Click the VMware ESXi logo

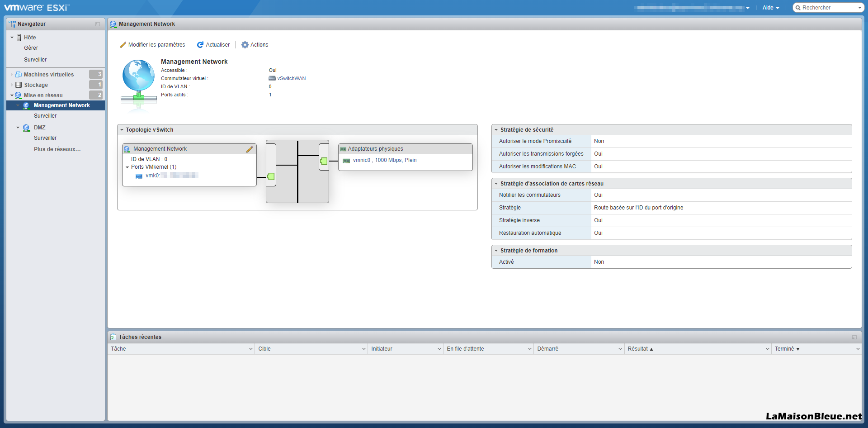[37, 8]
